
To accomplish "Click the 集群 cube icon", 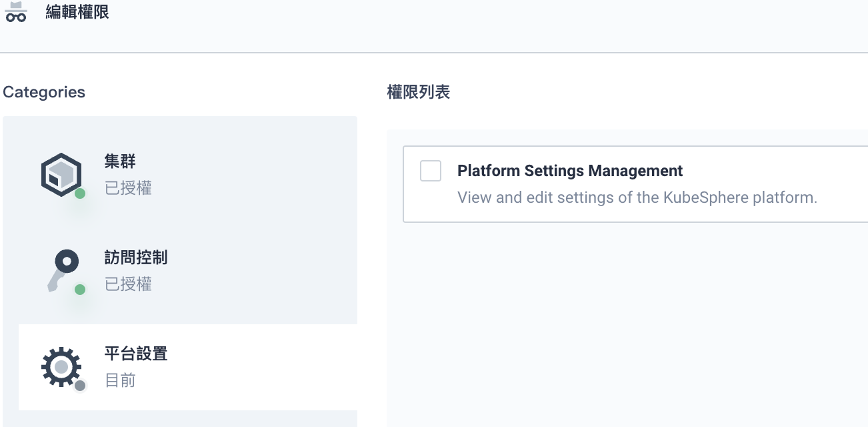I will pos(61,175).
